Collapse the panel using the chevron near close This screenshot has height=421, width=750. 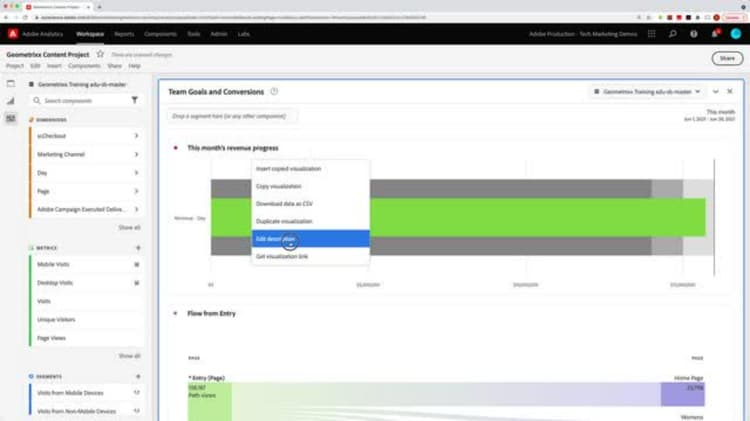[x=716, y=91]
